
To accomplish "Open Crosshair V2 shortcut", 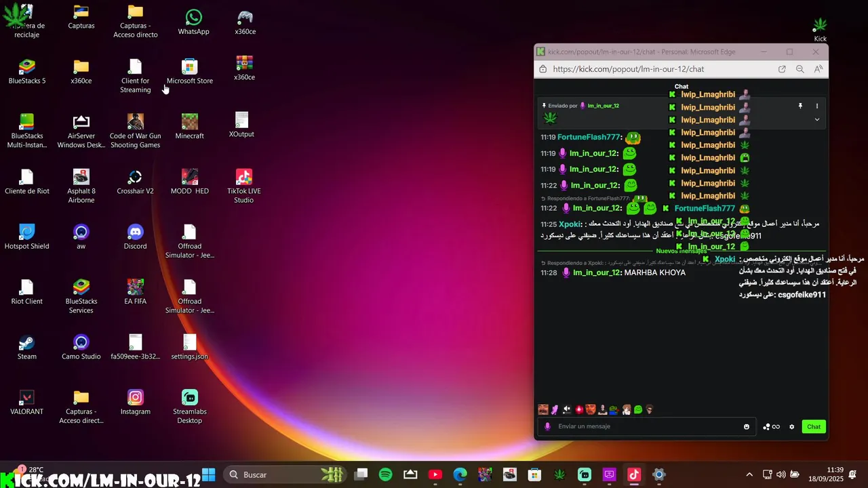I will 136,182.
